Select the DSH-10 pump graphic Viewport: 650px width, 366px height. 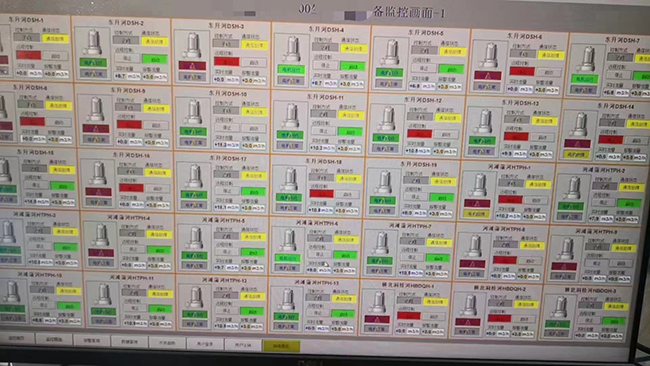(x=194, y=112)
